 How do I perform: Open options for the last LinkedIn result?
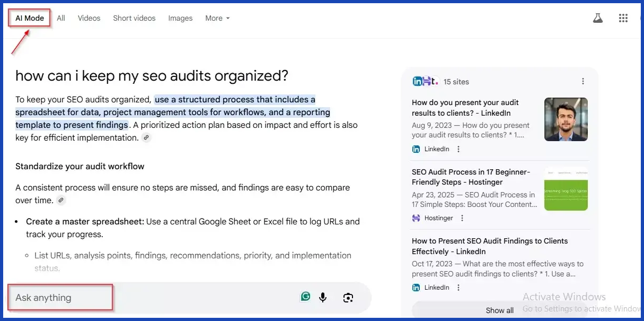point(458,288)
